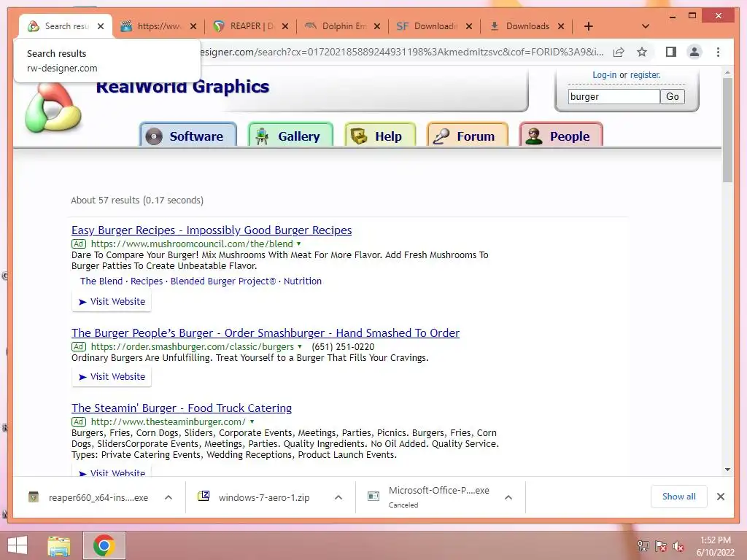Click the Log-in link
Screen dimensions: 747x560
(604, 75)
